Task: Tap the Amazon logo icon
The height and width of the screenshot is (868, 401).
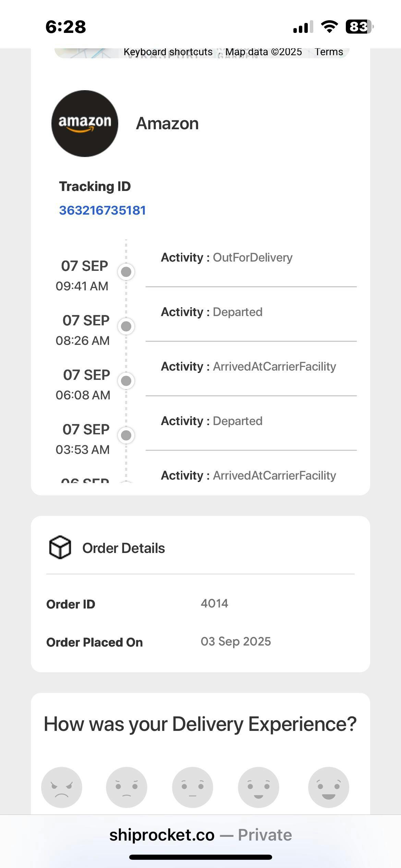Action: pos(85,123)
